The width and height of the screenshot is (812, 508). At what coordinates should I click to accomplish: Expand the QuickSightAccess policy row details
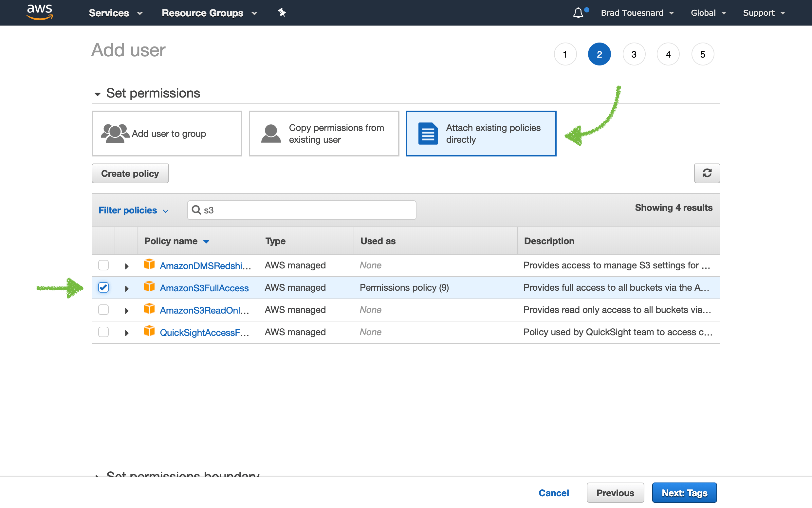pos(127,333)
